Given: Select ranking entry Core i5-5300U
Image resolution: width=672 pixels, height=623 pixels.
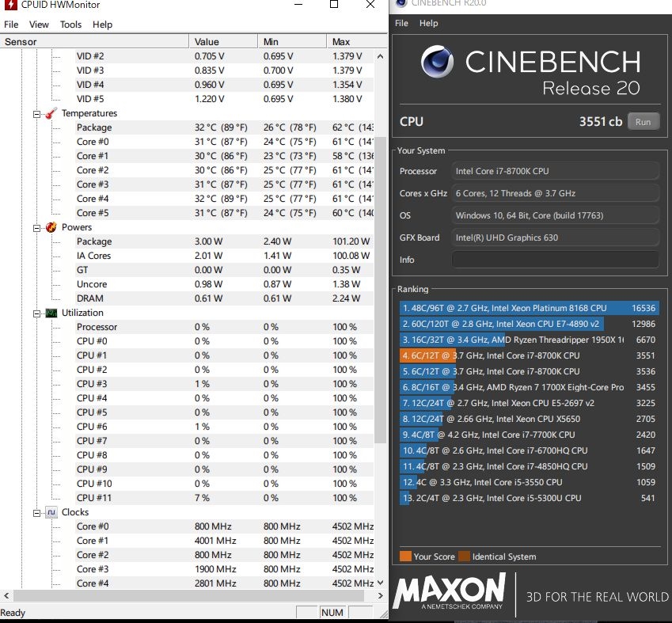Looking at the screenshot, I should click(530, 498).
